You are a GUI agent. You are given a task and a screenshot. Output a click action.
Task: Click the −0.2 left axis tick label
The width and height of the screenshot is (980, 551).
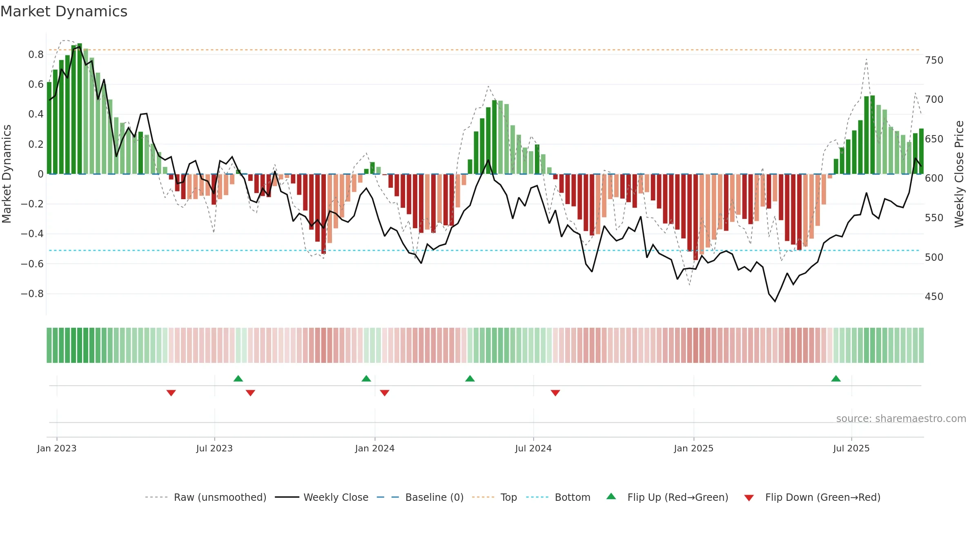pos(32,204)
